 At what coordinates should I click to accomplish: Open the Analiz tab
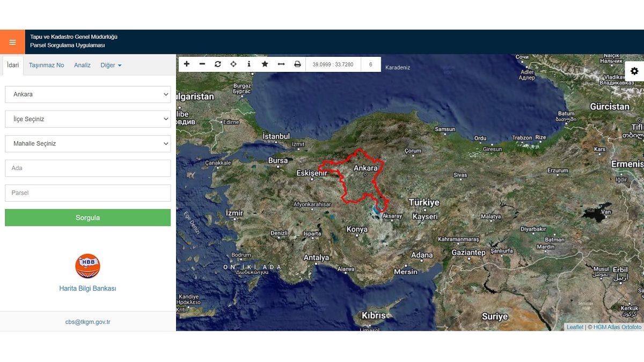(82, 64)
